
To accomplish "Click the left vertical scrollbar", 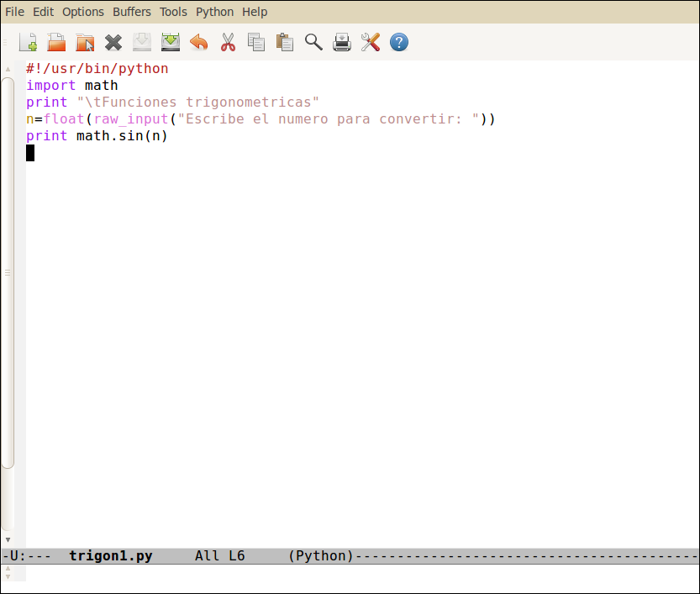I will [8, 294].
